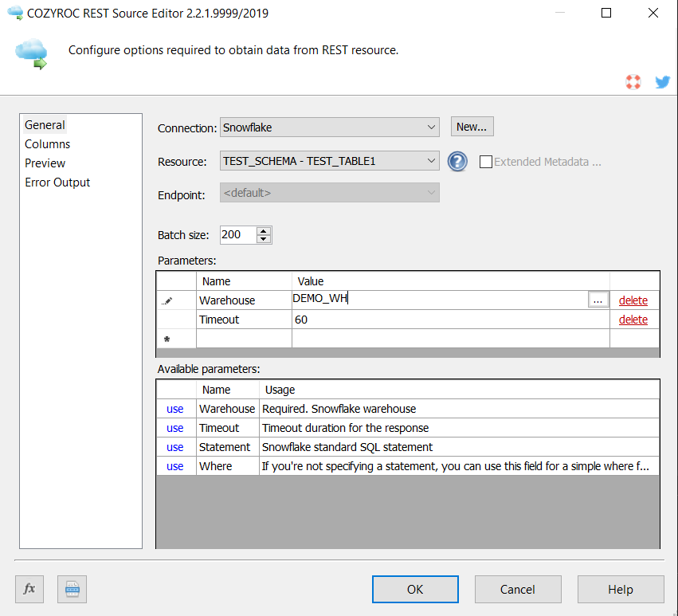Click the empty Value cell in new parameter row
678x616 pixels.
(451, 338)
